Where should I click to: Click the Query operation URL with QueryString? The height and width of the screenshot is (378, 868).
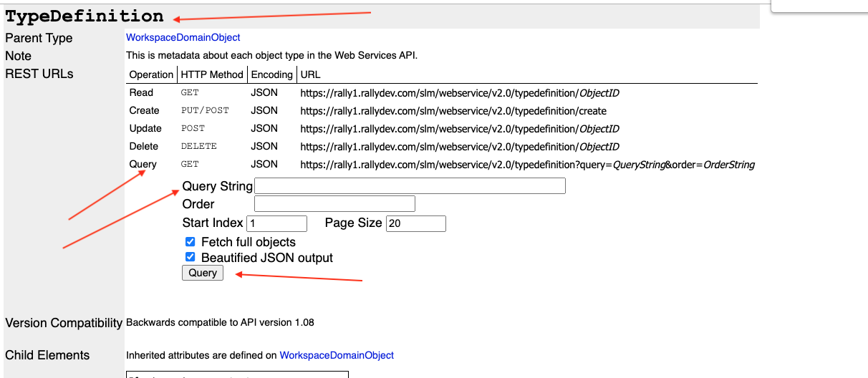(x=527, y=165)
